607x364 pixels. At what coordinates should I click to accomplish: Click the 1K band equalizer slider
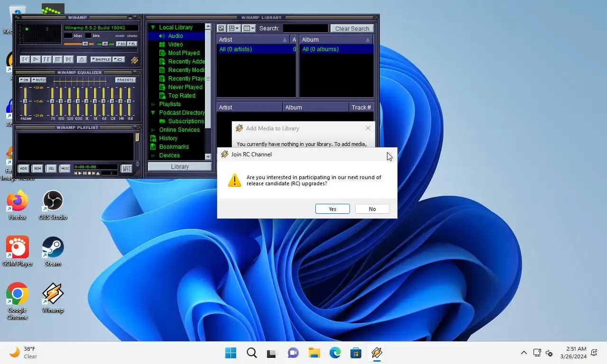click(86, 101)
